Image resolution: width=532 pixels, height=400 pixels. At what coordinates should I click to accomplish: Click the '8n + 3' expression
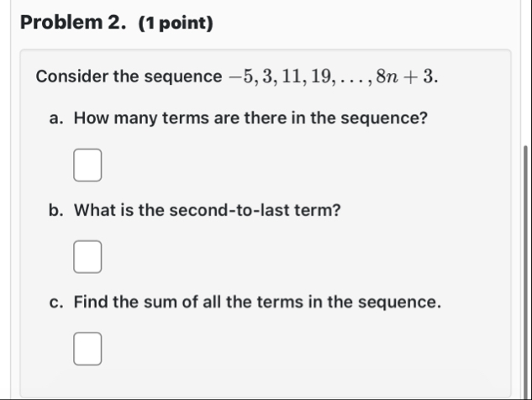405,76
